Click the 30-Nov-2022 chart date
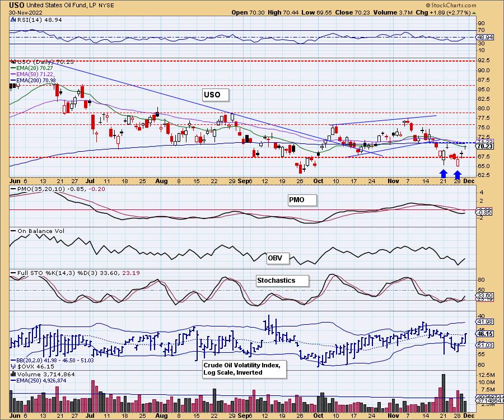504x420 pixels. [x=25, y=12]
